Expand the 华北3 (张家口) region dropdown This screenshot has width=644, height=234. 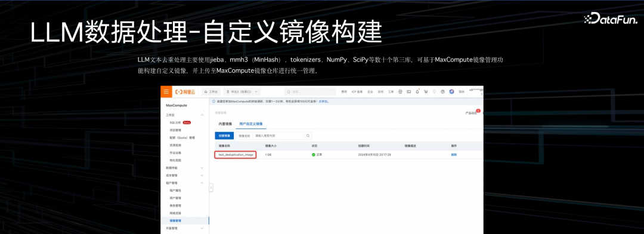(241, 92)
